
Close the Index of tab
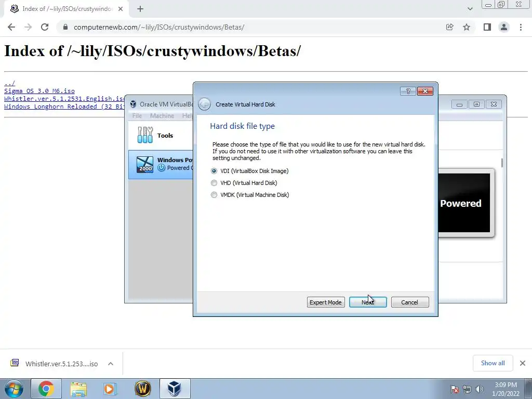click(121, 9)
